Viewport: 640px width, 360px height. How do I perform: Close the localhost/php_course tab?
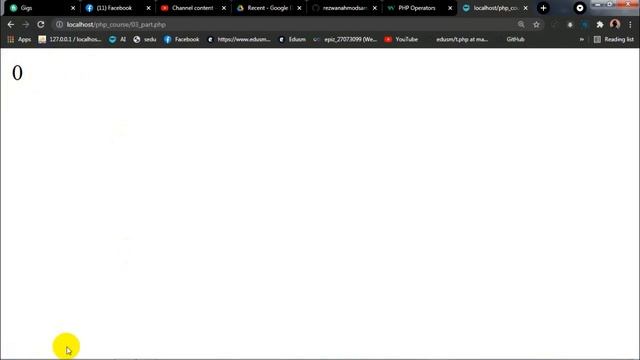526,8
